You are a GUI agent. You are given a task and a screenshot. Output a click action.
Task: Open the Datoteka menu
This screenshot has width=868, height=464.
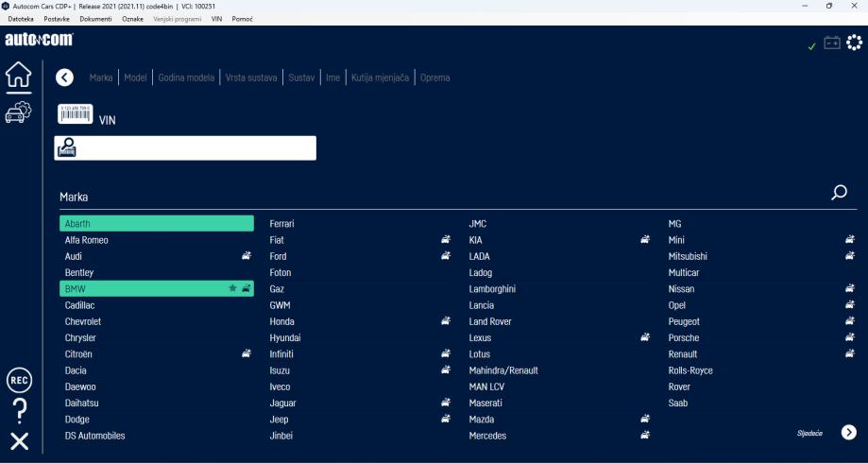coord(21,19)
